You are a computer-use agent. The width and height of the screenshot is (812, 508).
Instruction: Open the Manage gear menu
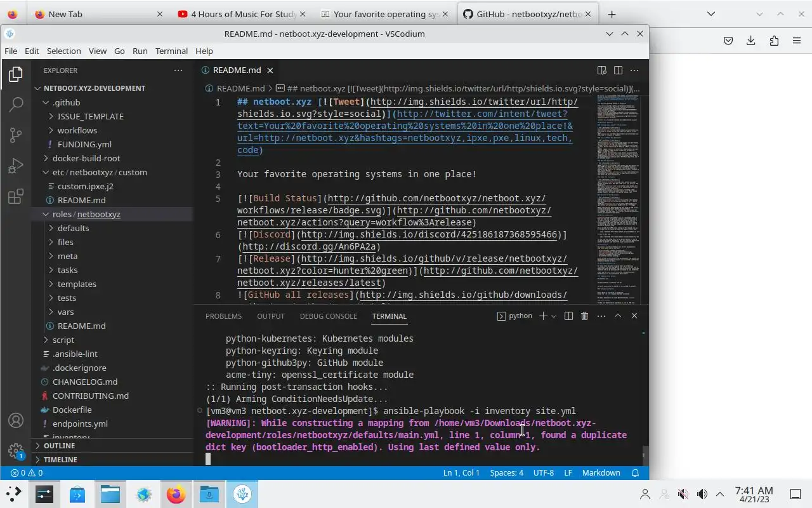pos(16,451)
